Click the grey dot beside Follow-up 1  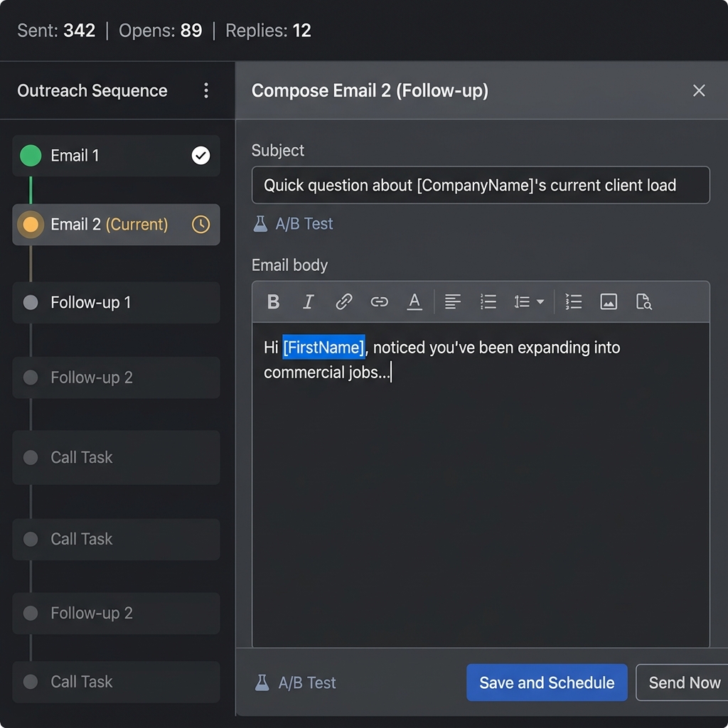tap(31, 303)
